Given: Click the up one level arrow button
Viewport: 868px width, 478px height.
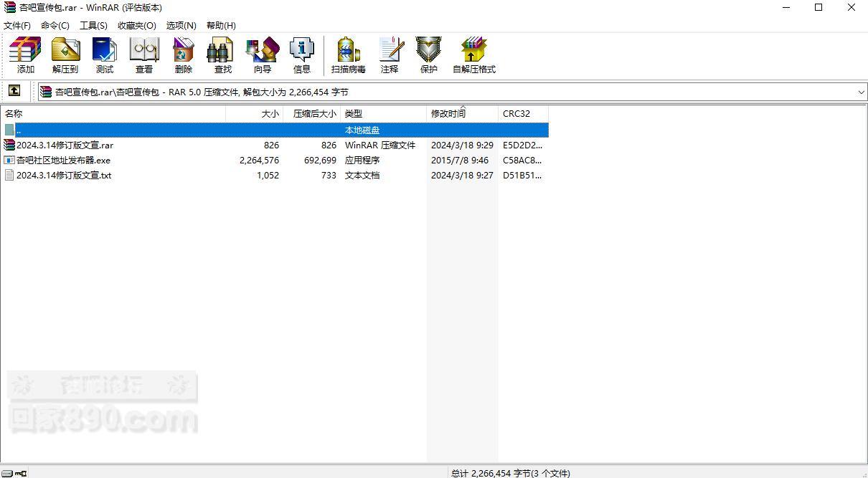Looking at the screenshot, I should [x=14, y=91].
